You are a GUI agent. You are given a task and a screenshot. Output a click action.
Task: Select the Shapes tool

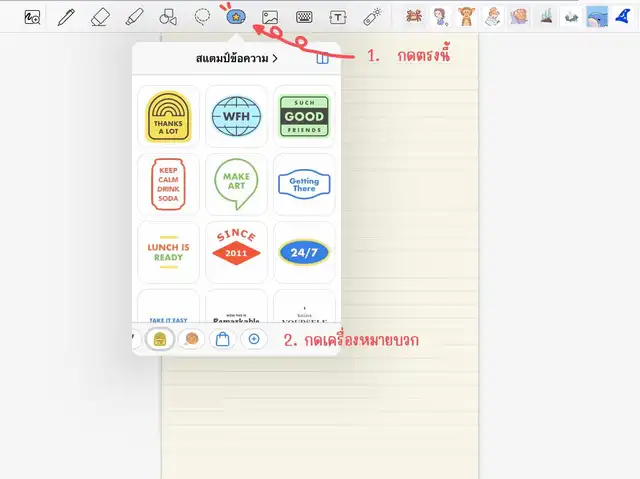[168, 17]
